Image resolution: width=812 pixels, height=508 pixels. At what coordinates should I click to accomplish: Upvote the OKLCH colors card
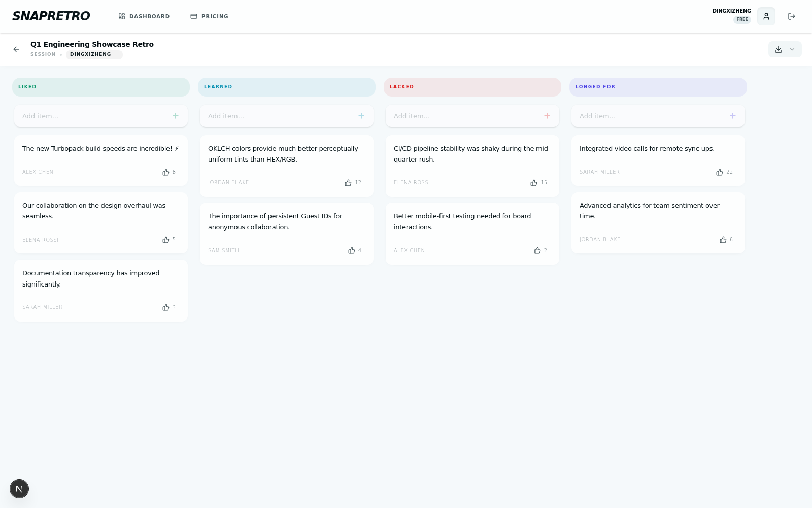pyautogui.click(x=348, y=183)
